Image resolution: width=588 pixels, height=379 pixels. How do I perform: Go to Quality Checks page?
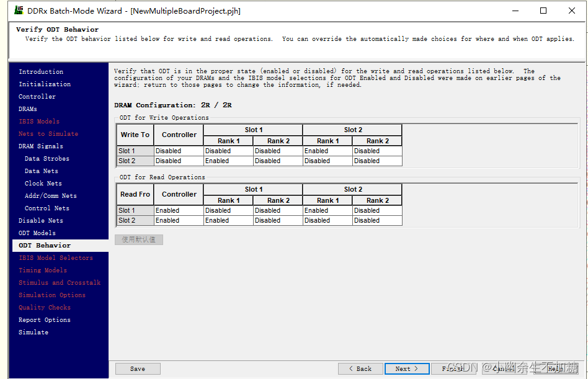[x=45, y=307]
